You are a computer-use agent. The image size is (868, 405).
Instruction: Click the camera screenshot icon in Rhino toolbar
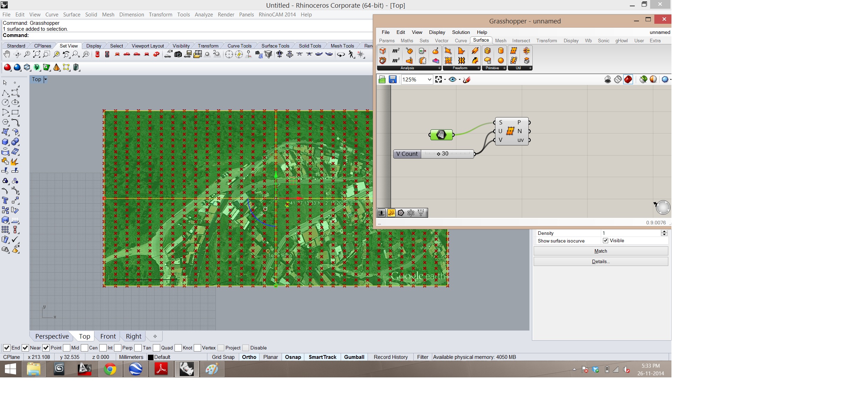pos(178,55)
